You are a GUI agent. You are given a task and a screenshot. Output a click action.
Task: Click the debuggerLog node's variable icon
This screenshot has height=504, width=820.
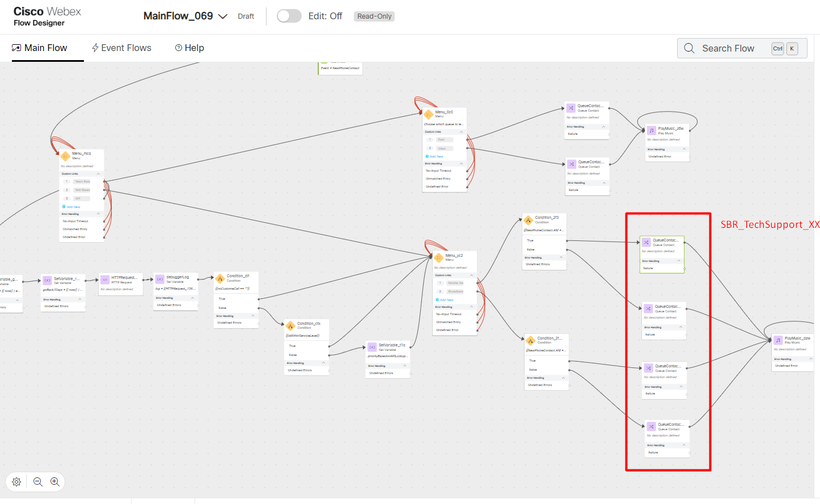click(x=160, y=279)
